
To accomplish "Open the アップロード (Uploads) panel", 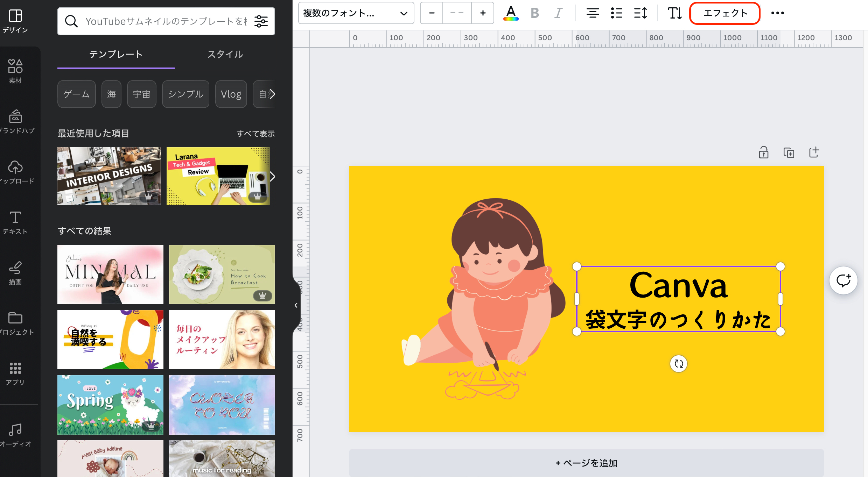I will [x=15, y=172].
